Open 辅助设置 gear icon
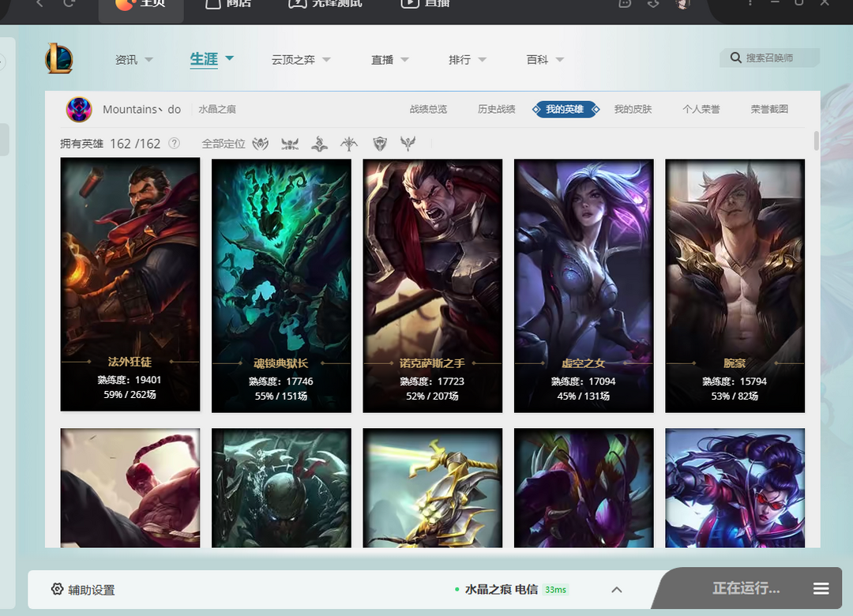The width and height of the screenshot is (853, 616). click(57, 589)
